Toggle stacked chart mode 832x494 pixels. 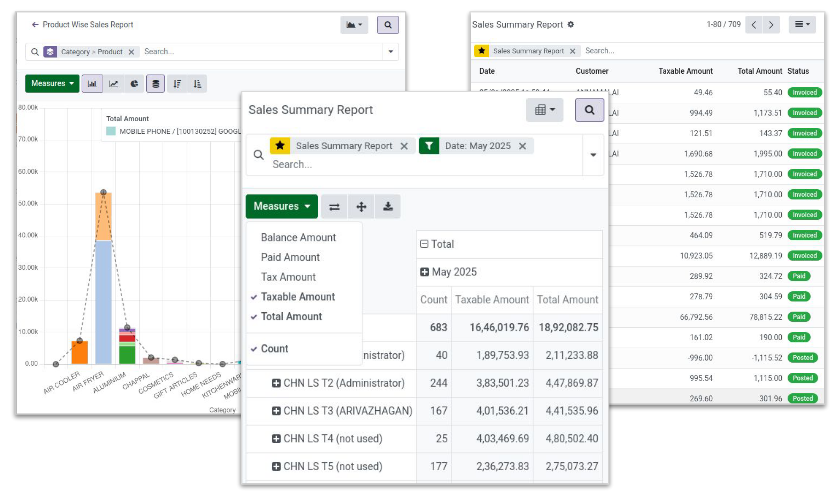point(155,84)
